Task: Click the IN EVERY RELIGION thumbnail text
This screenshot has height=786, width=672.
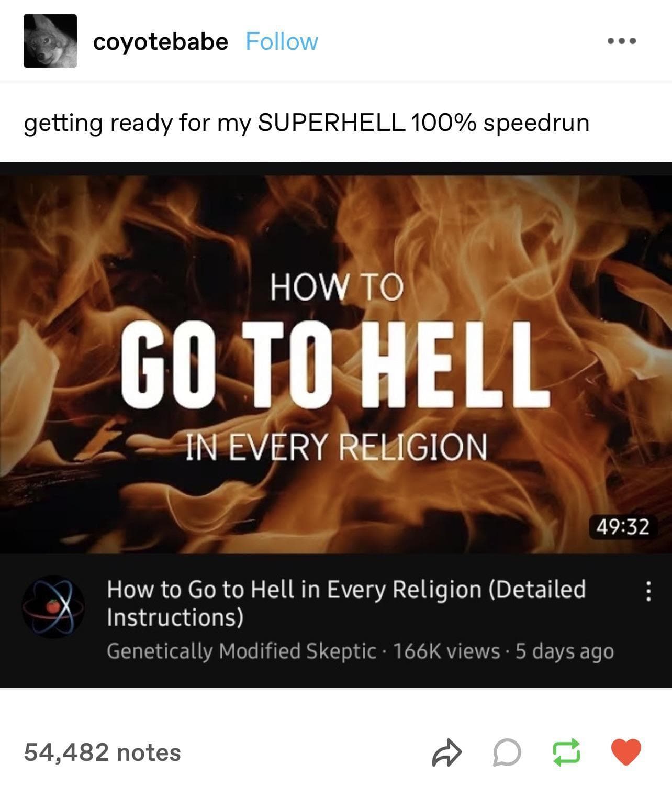Action: tap(337, 447)
